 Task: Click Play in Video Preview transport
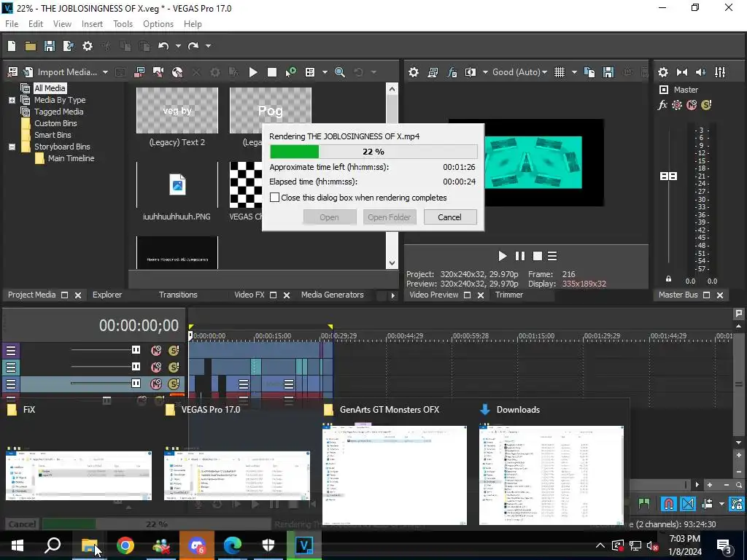point(502,256)
